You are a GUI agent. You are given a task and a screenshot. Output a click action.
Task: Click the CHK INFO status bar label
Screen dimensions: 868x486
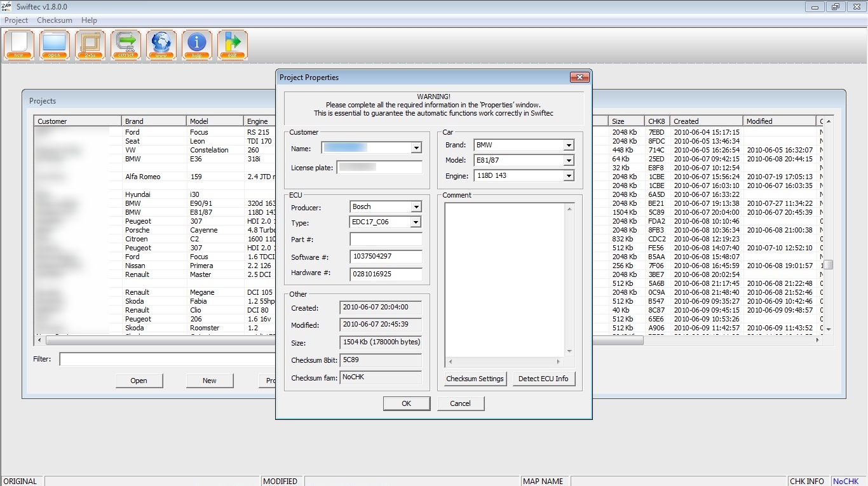807,481
